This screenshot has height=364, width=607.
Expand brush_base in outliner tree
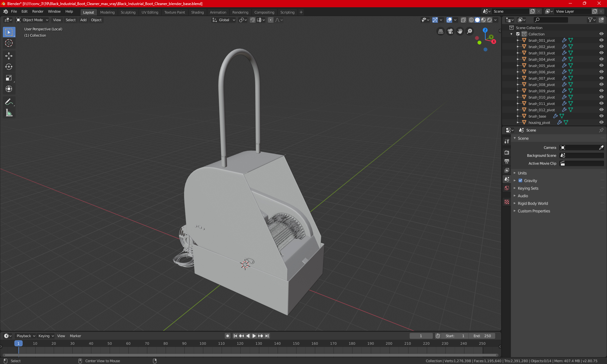click(518, 116)
